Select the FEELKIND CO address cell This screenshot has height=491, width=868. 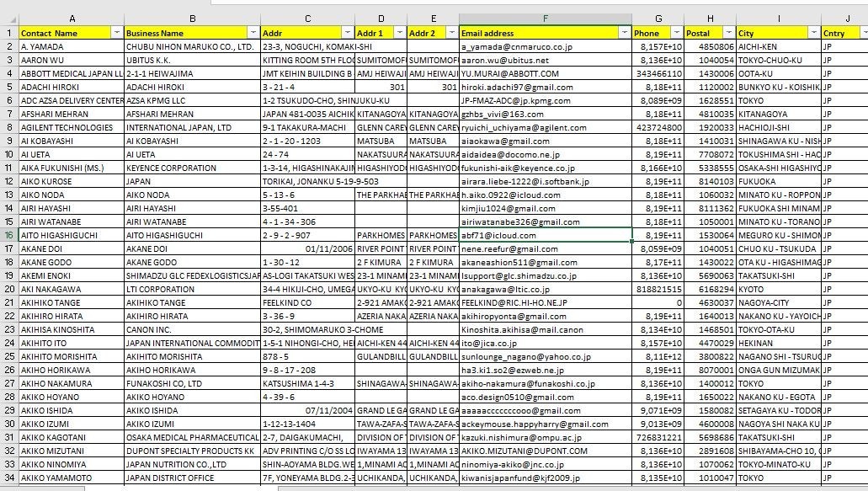[x=307, y=303]
